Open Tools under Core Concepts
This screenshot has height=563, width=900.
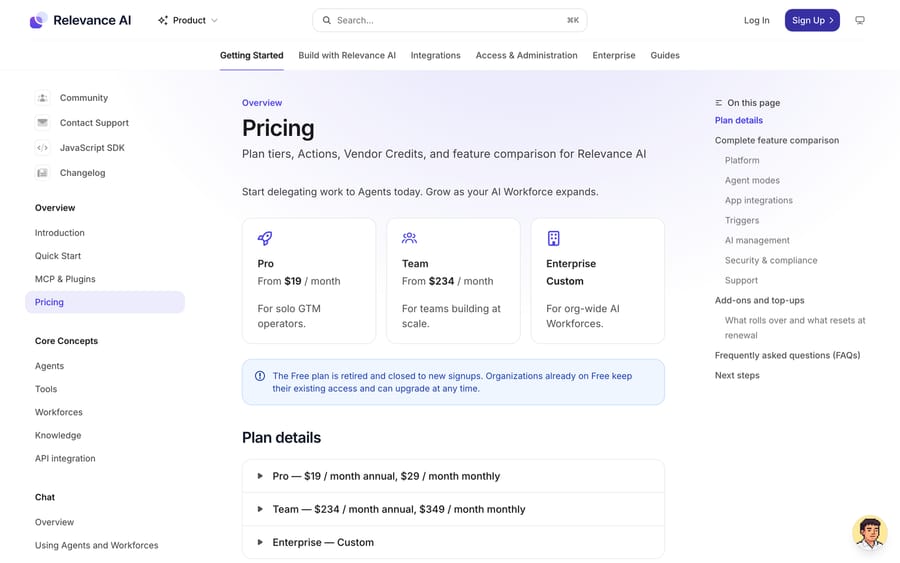46,389
